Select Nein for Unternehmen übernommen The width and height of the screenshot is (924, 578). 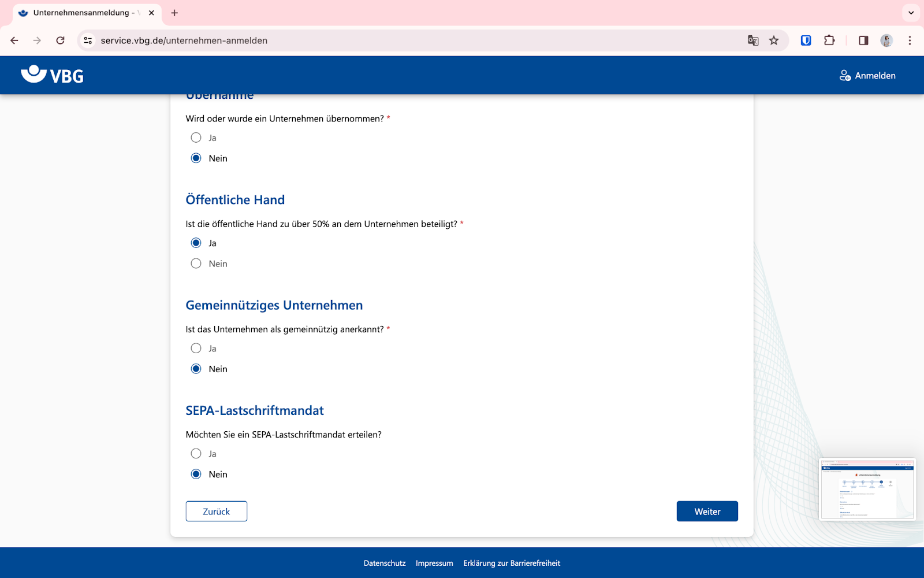pyautogui.click(x=196, y=158)
